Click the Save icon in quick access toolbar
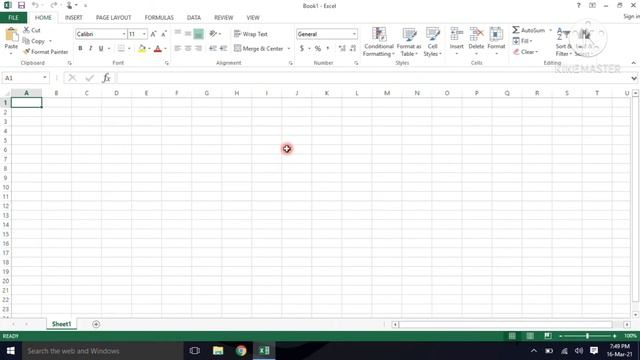 (x=21, y=5)
